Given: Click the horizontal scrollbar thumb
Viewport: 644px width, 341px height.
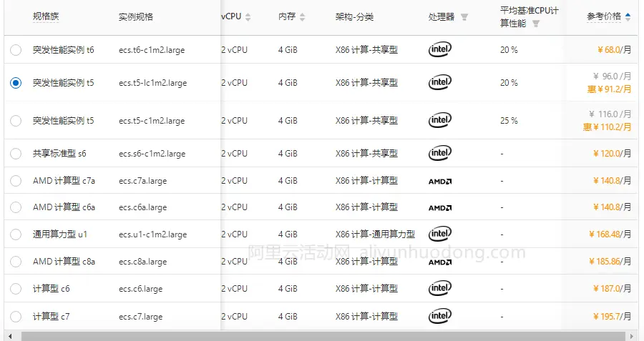Looking at the screenshot, I should point(323,337).
